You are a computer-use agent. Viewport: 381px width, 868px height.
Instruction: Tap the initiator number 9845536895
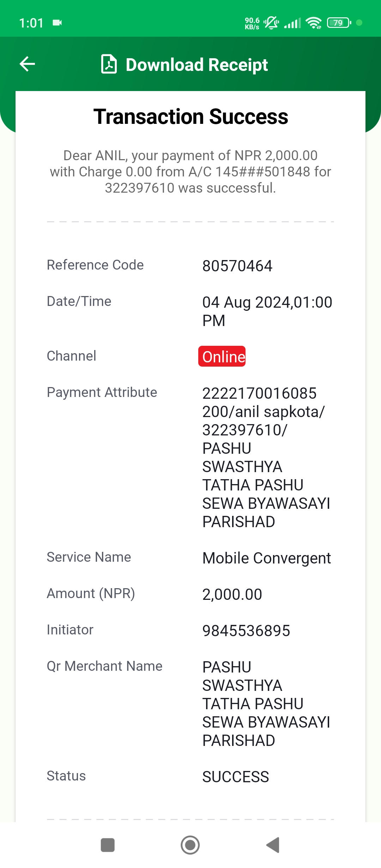[246, 631]
